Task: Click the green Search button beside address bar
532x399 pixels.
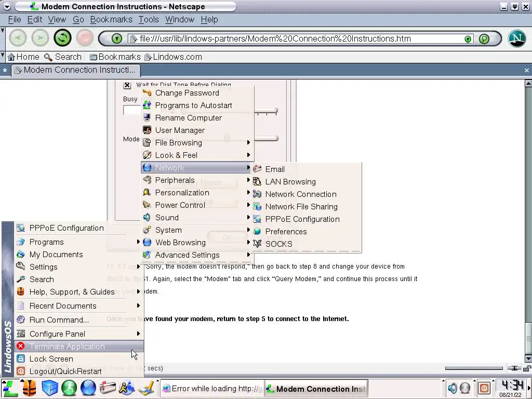Action: point(484,39)
